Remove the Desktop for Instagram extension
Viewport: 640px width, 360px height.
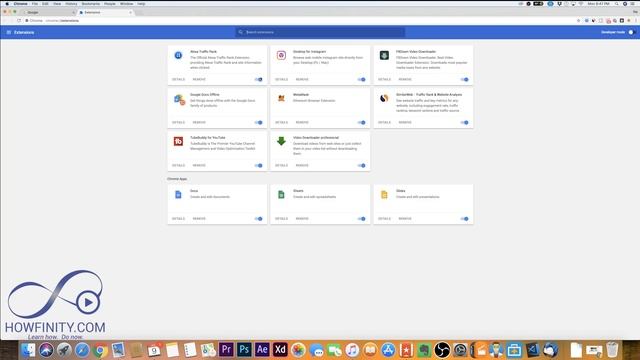[302, 80]
